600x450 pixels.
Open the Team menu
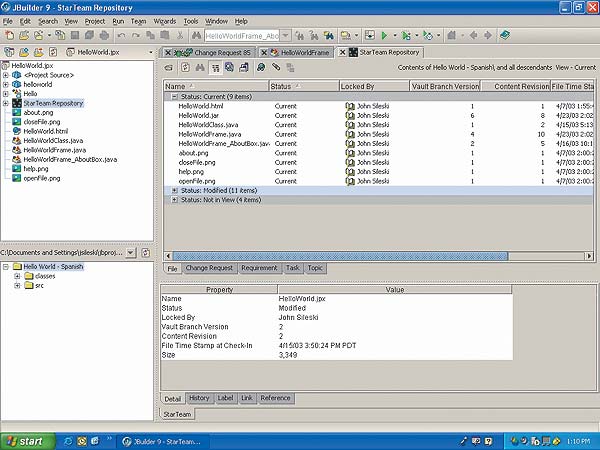(139, 21)
